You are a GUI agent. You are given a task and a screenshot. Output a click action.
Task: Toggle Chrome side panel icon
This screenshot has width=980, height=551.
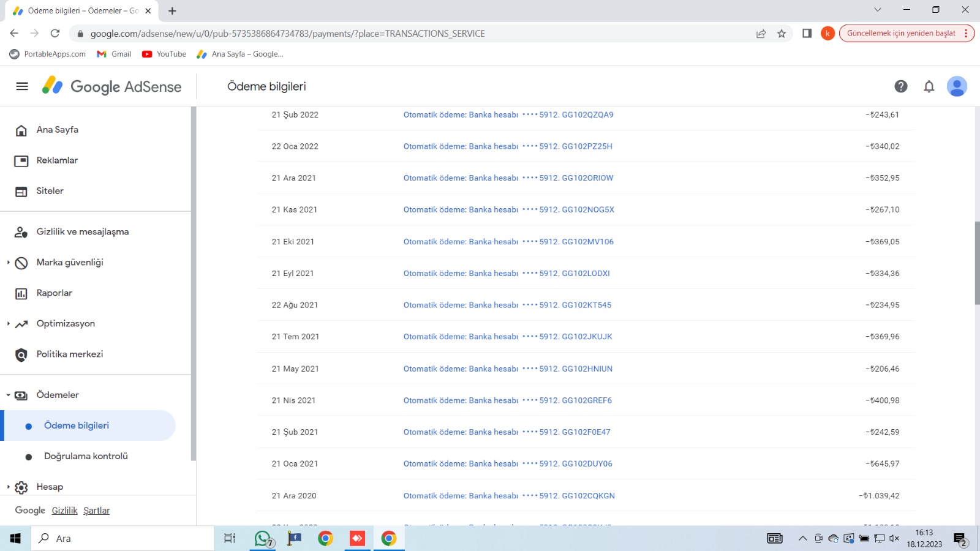[x=807, y=34]
